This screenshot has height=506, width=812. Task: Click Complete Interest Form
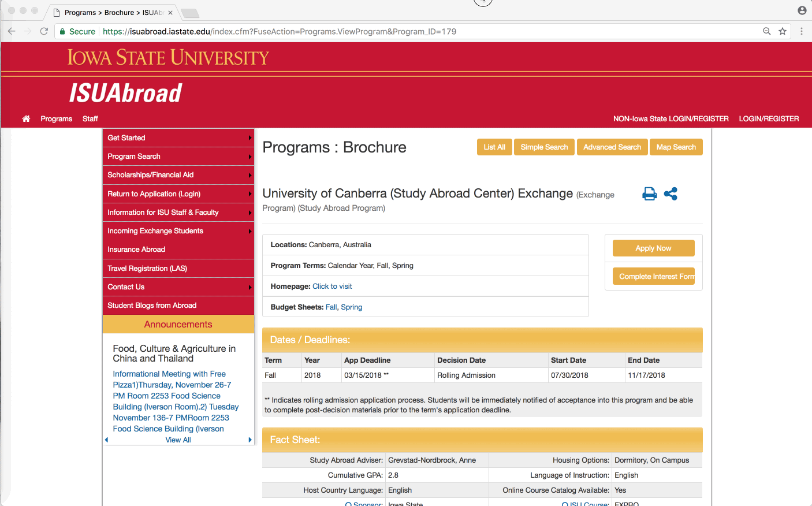[653, 277]
